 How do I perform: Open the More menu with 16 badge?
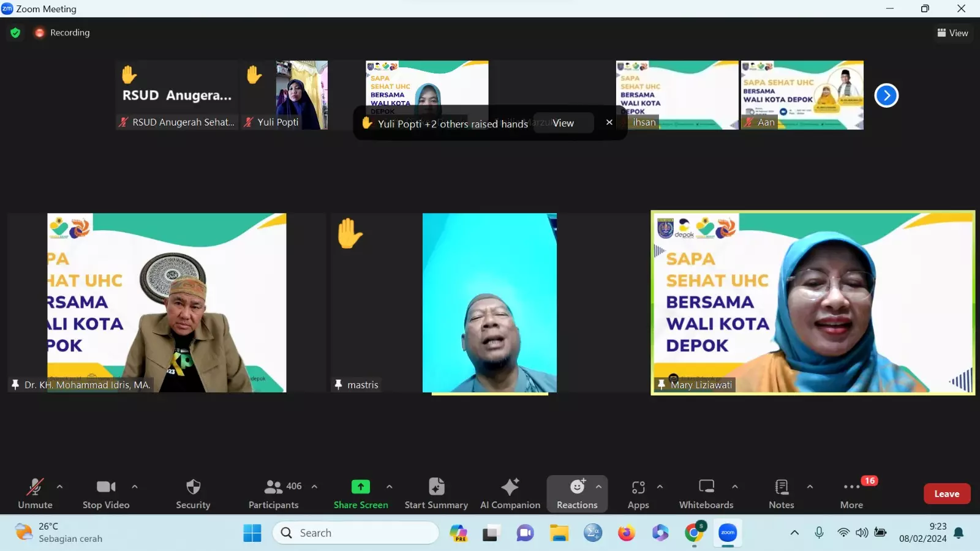coord(852,493)
